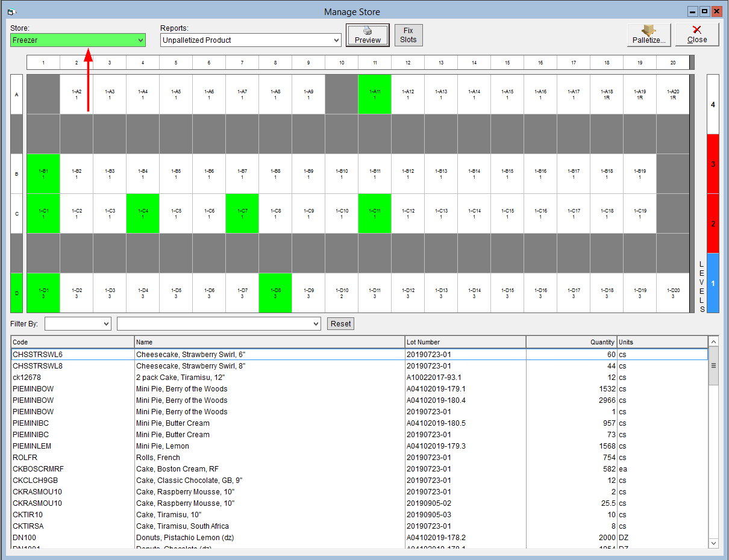Sort by the Name column header
This screenshot has width=729, height=560.
point(270,342)
